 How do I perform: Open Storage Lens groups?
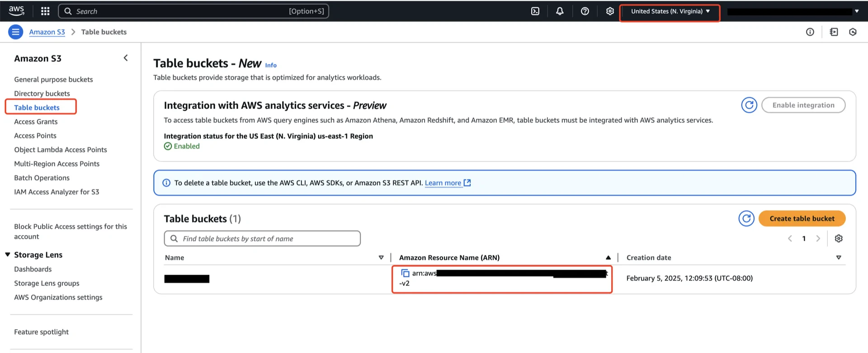pyautogui.click(x=47, y=283)
